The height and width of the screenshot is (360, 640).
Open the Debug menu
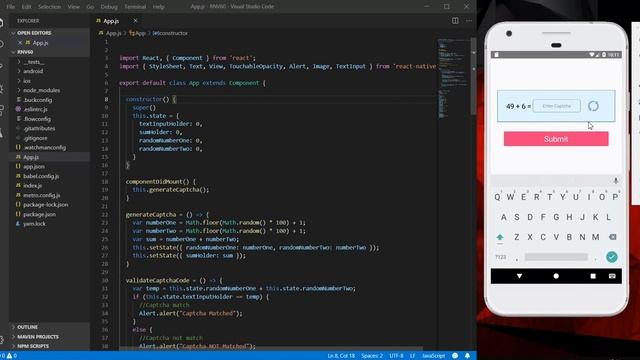(109, 7)
